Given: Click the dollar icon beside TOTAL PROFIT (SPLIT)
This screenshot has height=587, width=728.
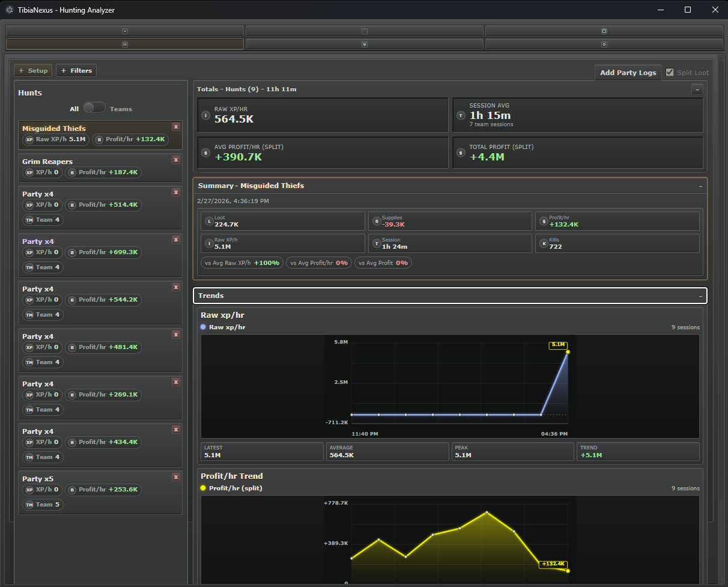Looking at the screenshot, I should pyautogui.click(x=461, y=153).
